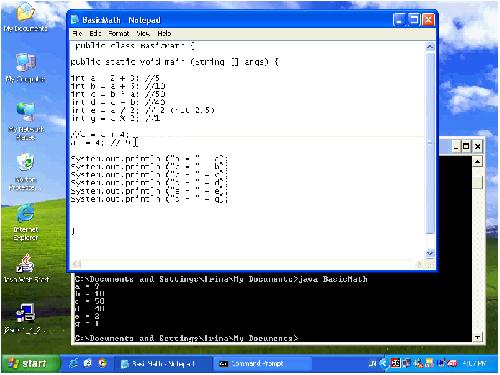Click Notepad's vertical scrollbar up arrow
Image resolution: width=500 pixels, height=375 pixels.
(x=430, y=47)
